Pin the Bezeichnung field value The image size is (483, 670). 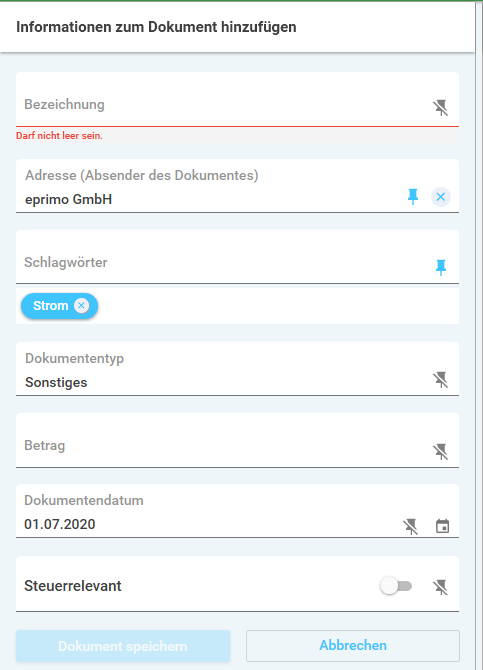[x=440, y=108]
